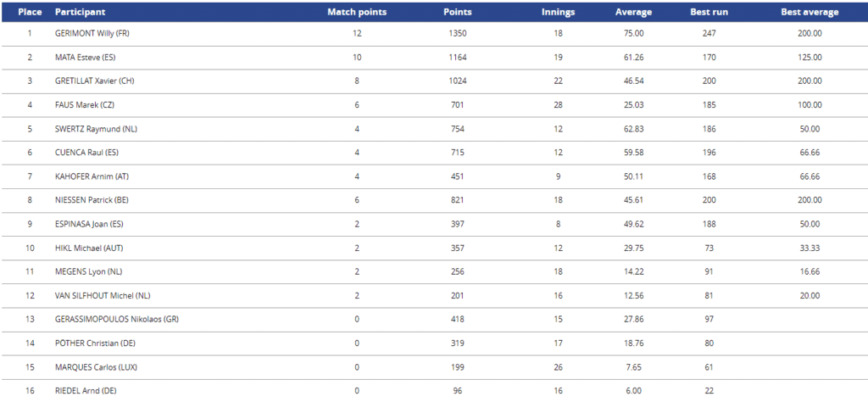Select GRETILLAT Xavier (CH) entry
Image resolution: width=868 pixels, height=402 pixels.
pyautogui.click(x=95, y=81)
